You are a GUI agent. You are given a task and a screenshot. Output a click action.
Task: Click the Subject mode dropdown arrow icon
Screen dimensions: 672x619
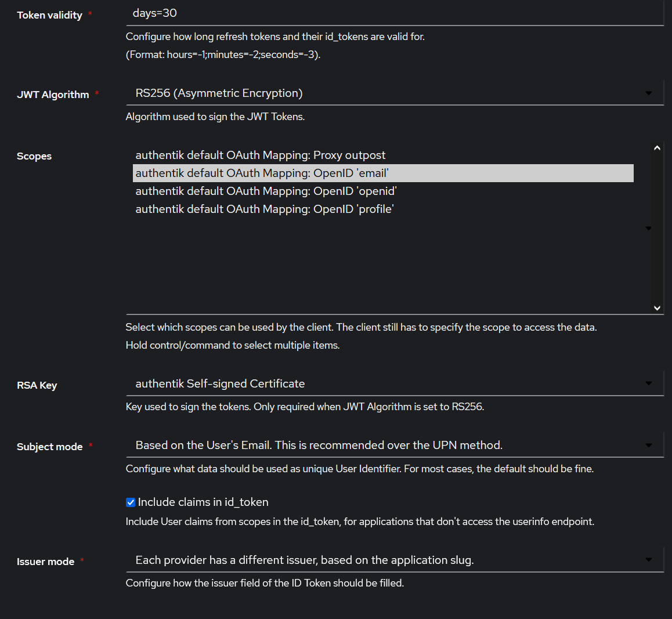(648, 445)
